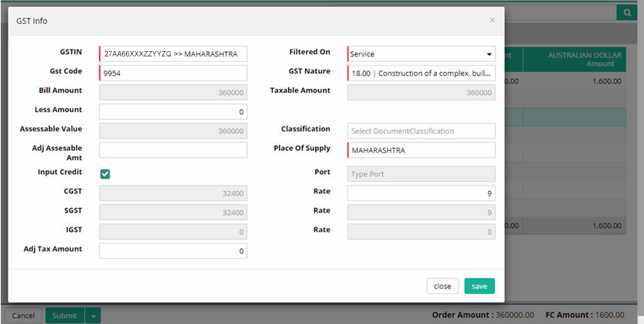
Task: Open the Classification select field
Action: (x=422, y=131)
